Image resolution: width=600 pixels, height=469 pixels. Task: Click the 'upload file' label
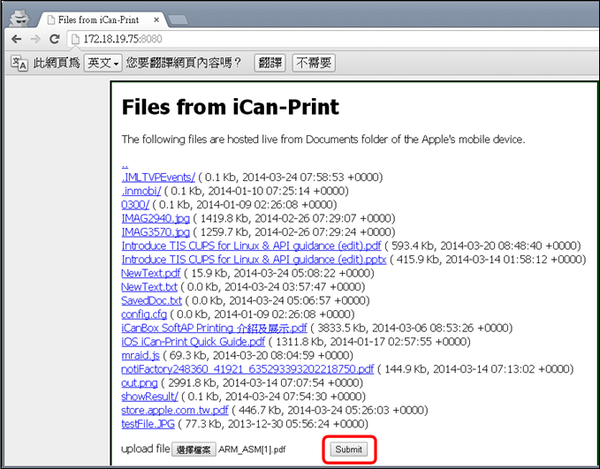pos(145,449)
